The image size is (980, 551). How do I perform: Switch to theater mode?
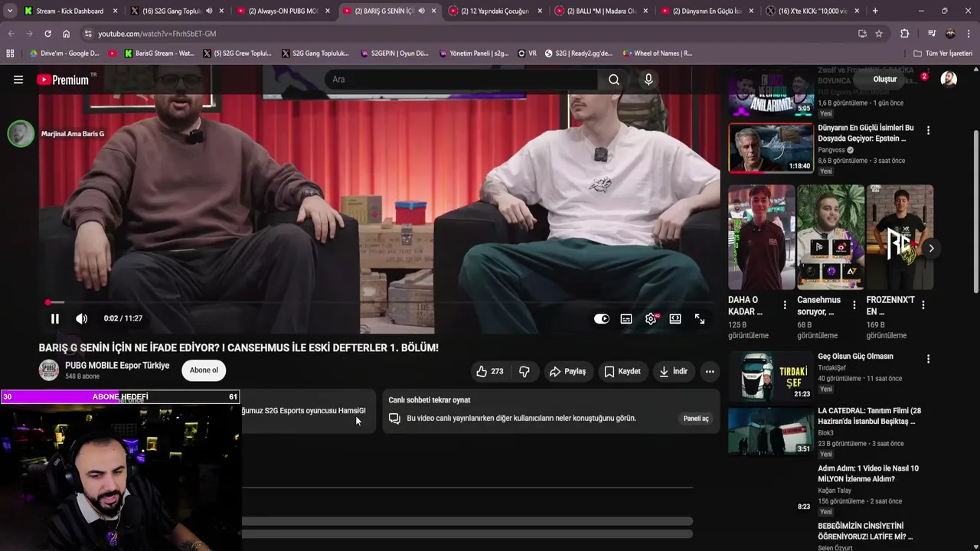click(x=675, y=319)
